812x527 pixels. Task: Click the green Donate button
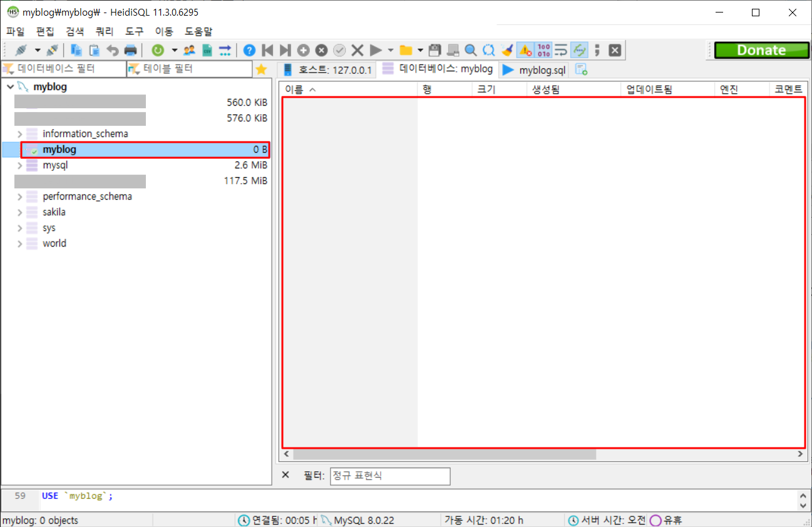(x=761, y=50)
